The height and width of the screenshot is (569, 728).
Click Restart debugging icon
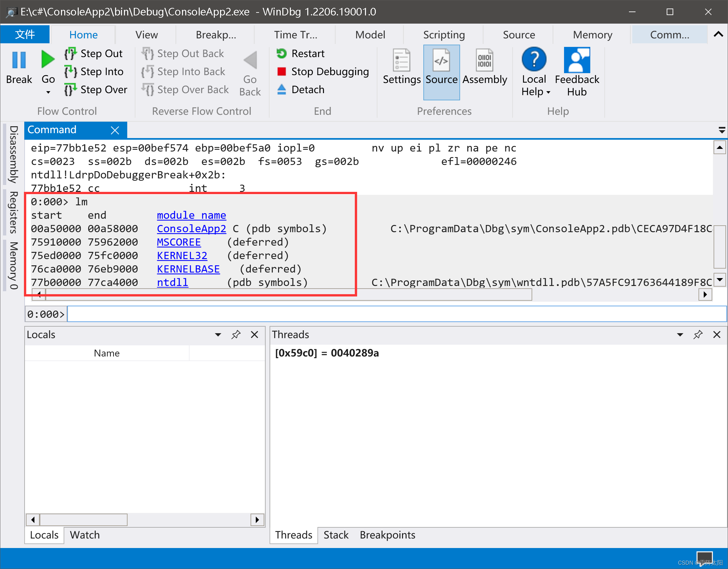(x=282, y=53)
